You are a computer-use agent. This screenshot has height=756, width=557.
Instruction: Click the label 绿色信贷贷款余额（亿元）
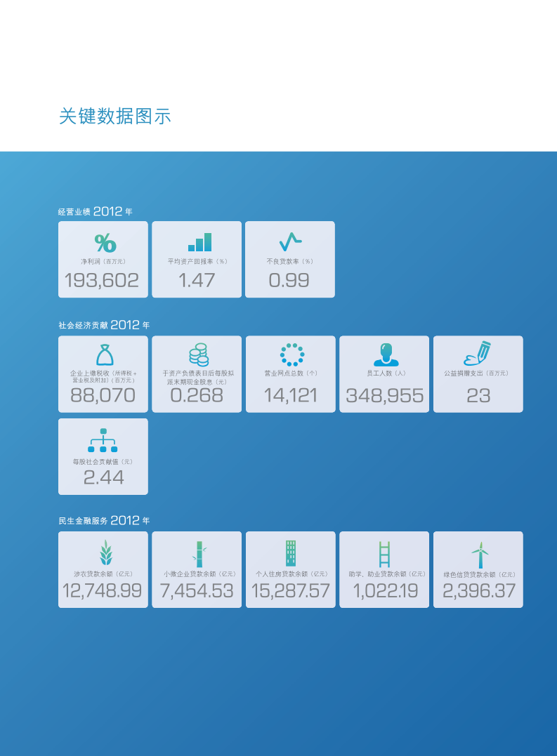tap(479, 574)
